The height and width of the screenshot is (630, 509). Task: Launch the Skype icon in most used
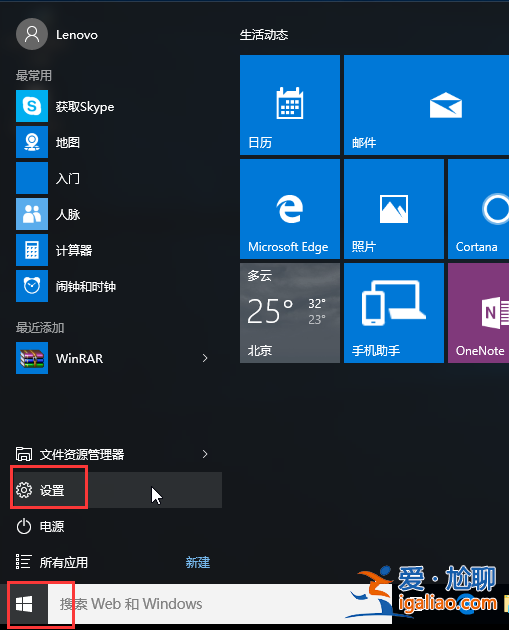coord(32,106)
